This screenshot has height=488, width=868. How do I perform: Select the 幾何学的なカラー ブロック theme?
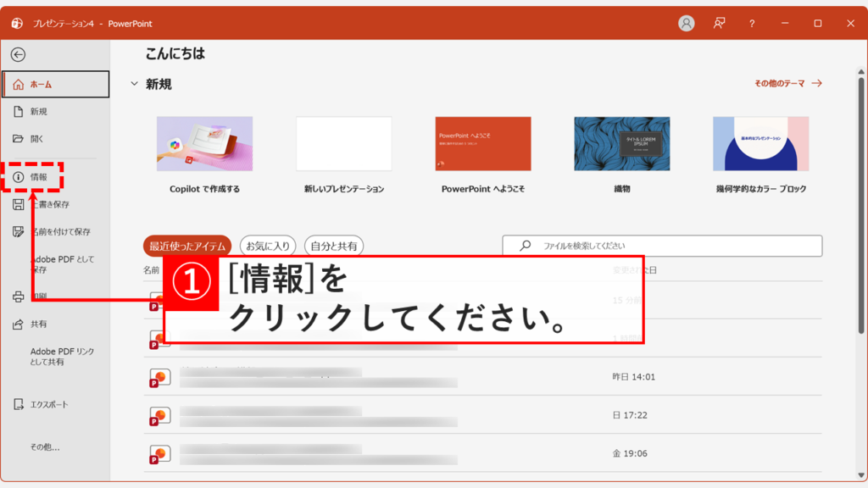pyautogui.click(x=760, y=143)
